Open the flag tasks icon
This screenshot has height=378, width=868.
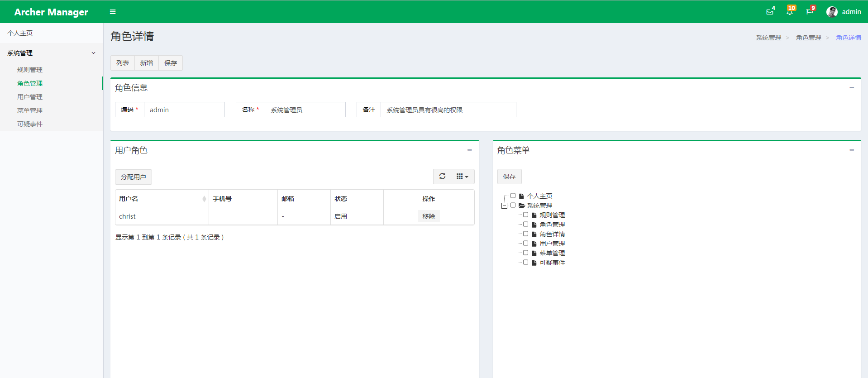809,12
